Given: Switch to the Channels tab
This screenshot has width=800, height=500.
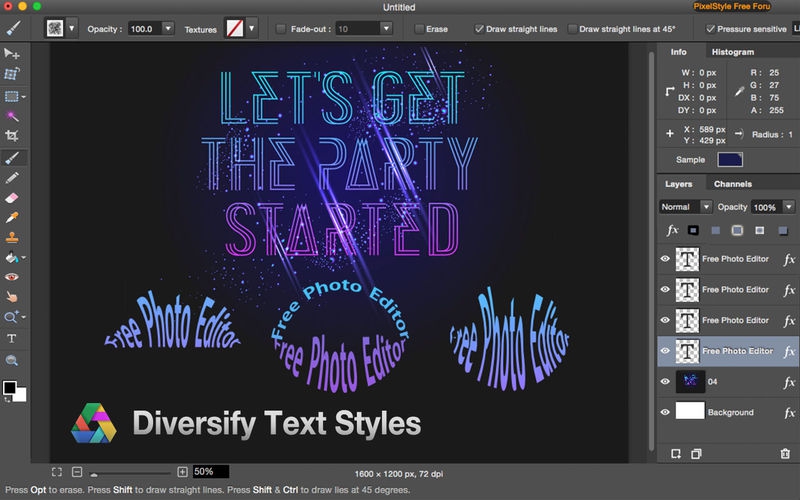Looking at the screenshot, I should pyautogui.click(x=732, y=184).
